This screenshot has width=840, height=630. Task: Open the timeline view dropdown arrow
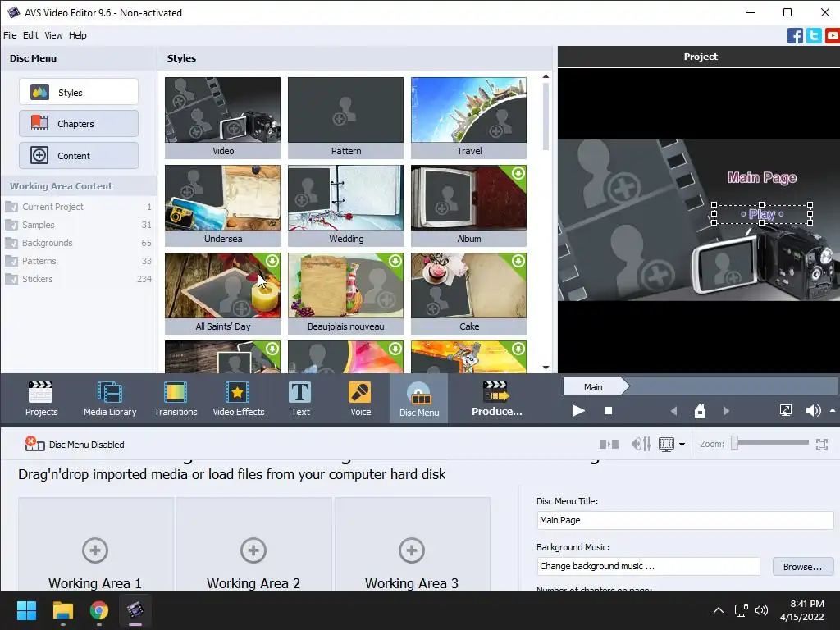click(x=682, y=444)
